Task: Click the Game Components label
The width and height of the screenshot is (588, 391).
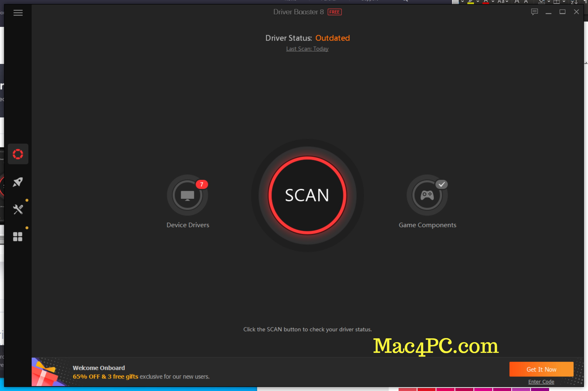Action: 427,225
